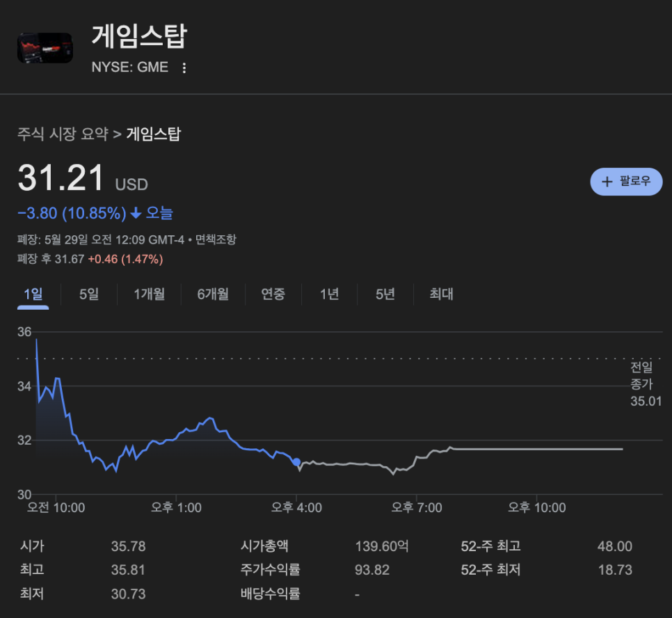Click the 시가총액 value 139.60억

pos(381,546)
